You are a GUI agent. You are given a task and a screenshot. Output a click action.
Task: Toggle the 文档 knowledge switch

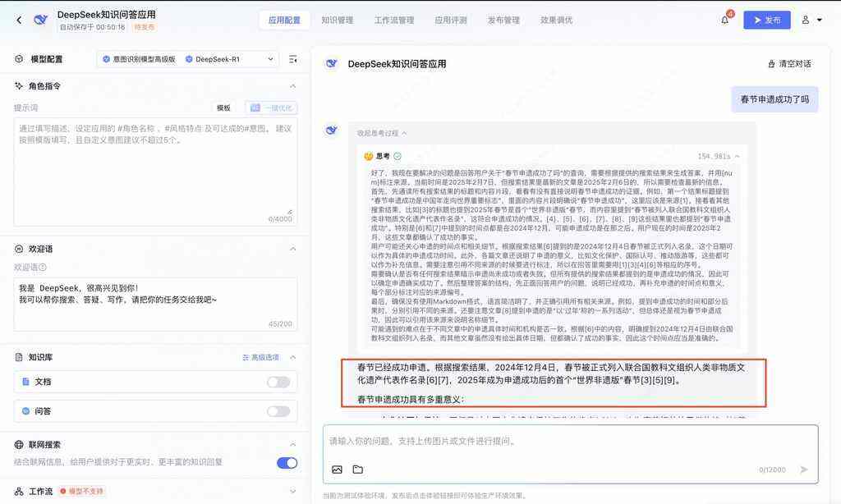[x=278, y=382]
